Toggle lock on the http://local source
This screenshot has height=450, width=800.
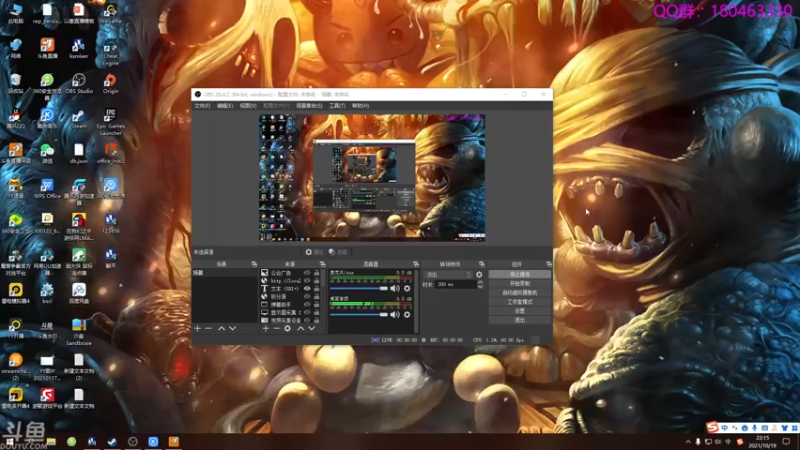pos(316,281)
